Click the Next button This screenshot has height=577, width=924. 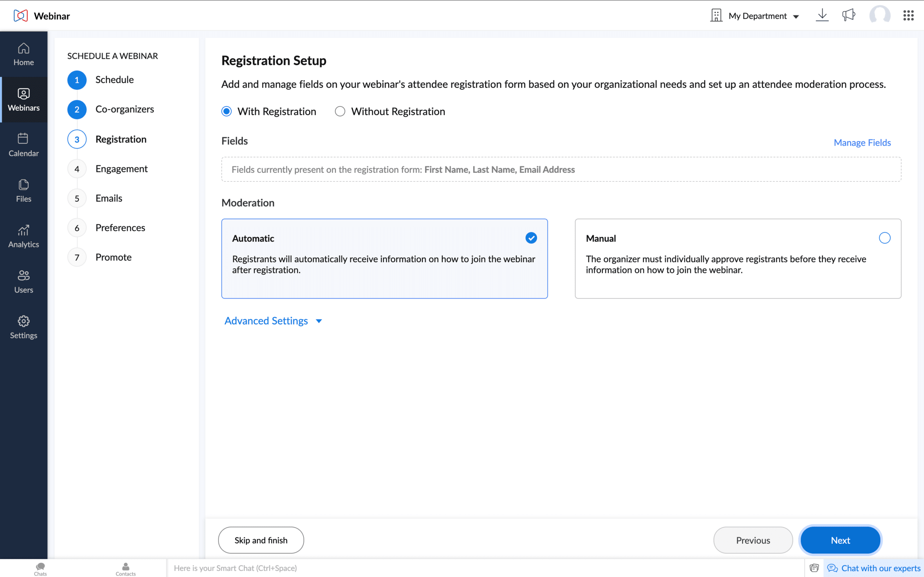840,540
